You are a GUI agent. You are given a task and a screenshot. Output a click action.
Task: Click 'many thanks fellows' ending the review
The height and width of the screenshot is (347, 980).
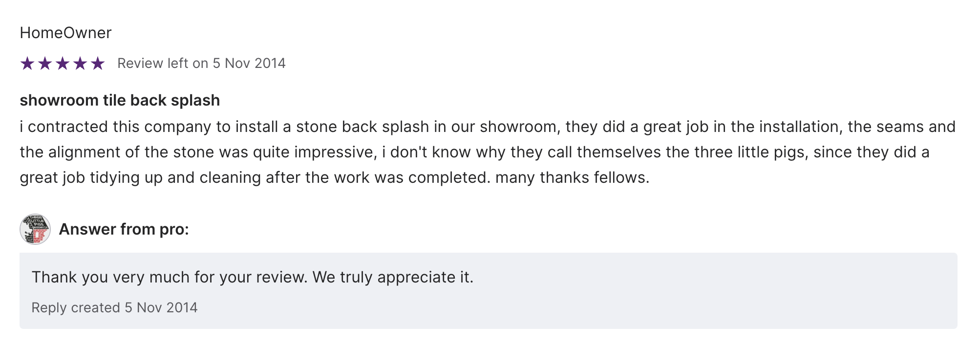571,177
